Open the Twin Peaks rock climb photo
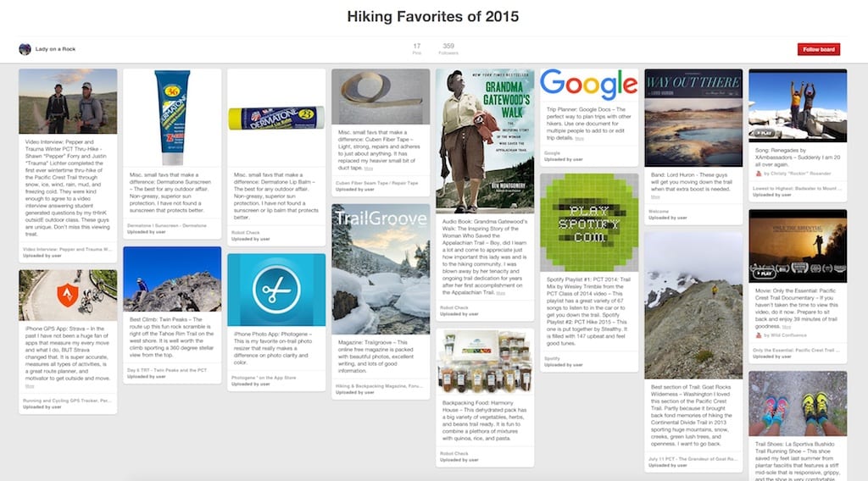The height and width of the screenshot is (481, 868). pyautogui.click(x=172, y=279)
